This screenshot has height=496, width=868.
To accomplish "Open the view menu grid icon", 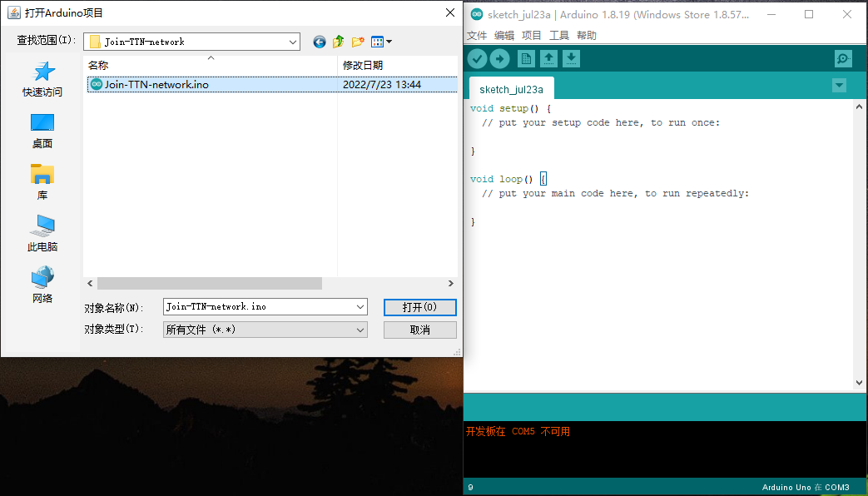I will tap(381, 42).
